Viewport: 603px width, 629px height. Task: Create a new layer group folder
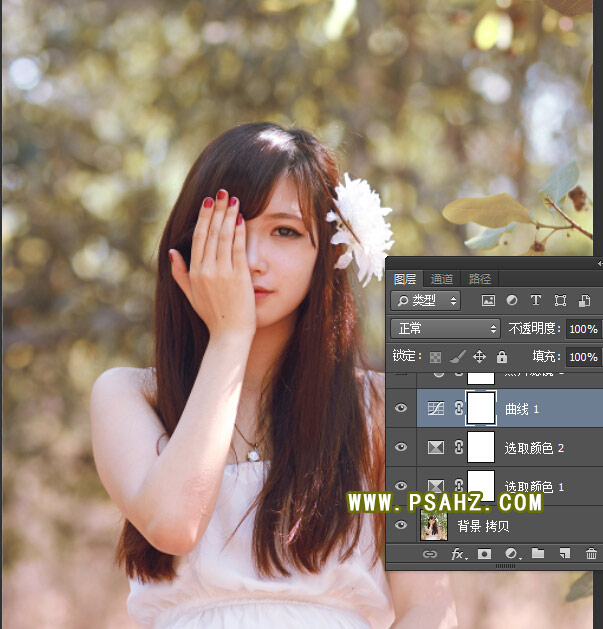(538, 553)
